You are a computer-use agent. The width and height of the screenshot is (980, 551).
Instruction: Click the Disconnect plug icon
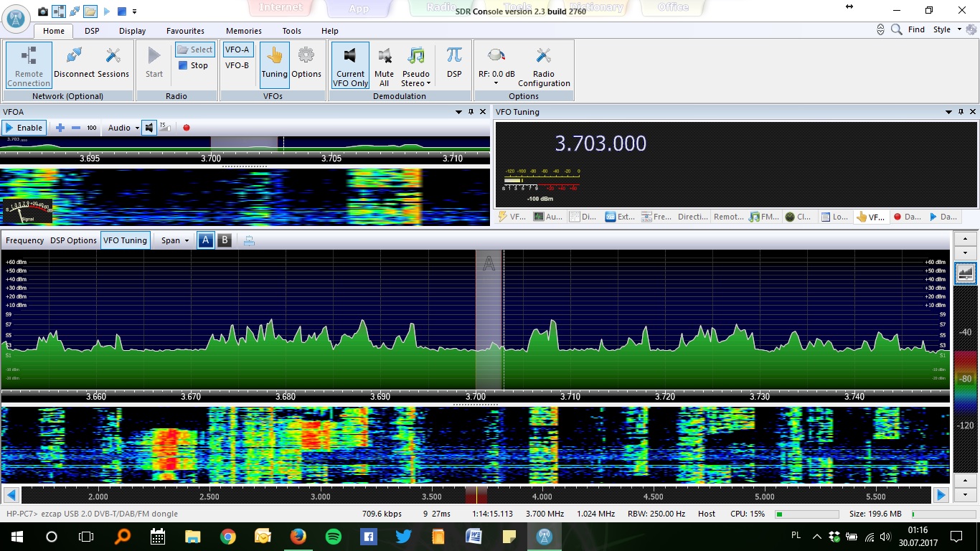point(74,56)
